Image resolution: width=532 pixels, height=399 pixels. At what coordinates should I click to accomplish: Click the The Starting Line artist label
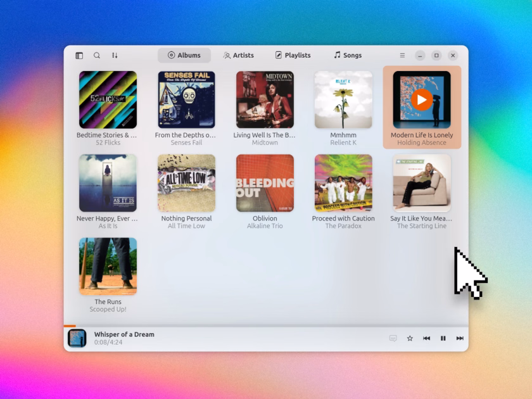(x=422, y=226)
